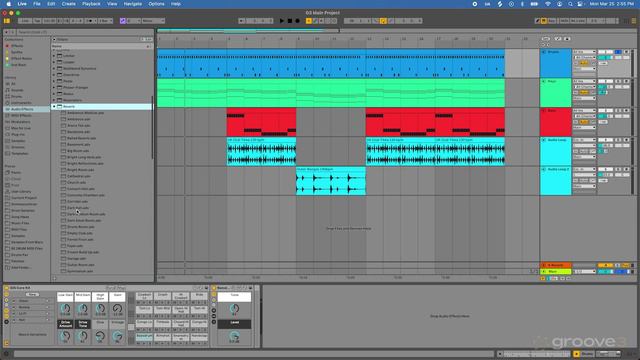Viewport: 640px width, 360px height.
Task: Click the stacked-lines icon at the toolbar's right end
Action: pyautogui.click(x=634, y=21)
